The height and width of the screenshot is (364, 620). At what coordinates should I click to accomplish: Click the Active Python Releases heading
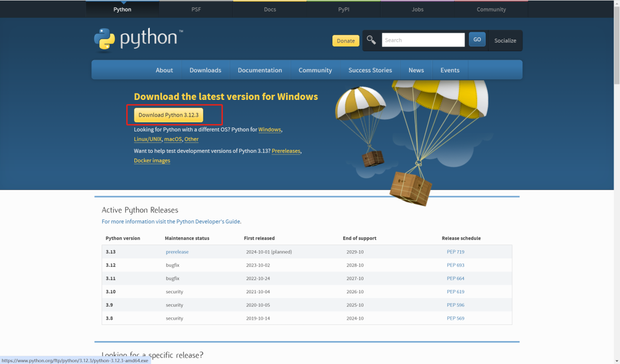(x=140, y=210)
